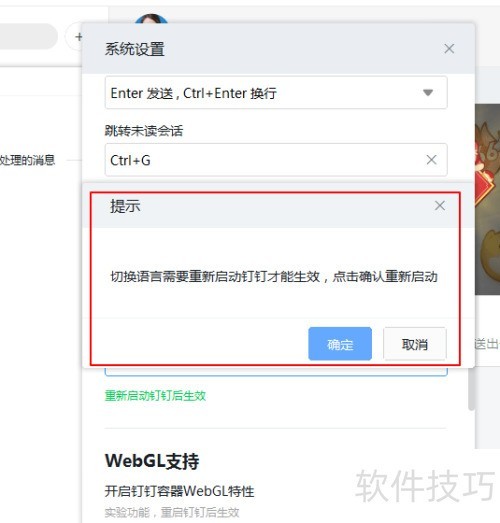The width and height of the screenshot is (500, 523).
Task: Close the 系统设置 window
Action: point(449,49)
